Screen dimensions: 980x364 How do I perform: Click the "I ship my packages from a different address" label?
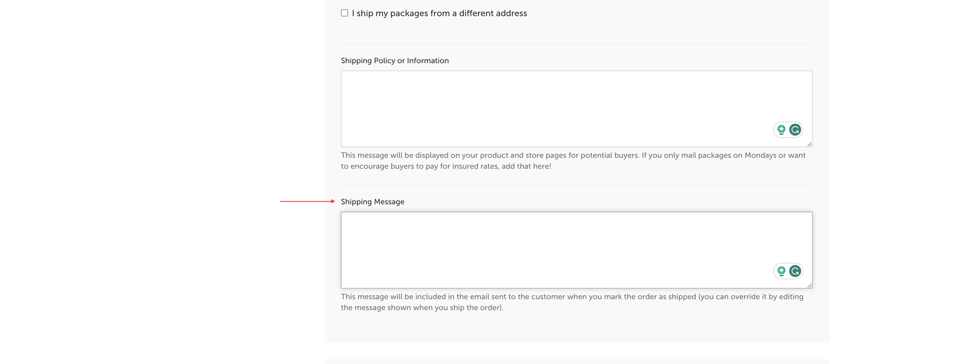(x=439, y=13)
